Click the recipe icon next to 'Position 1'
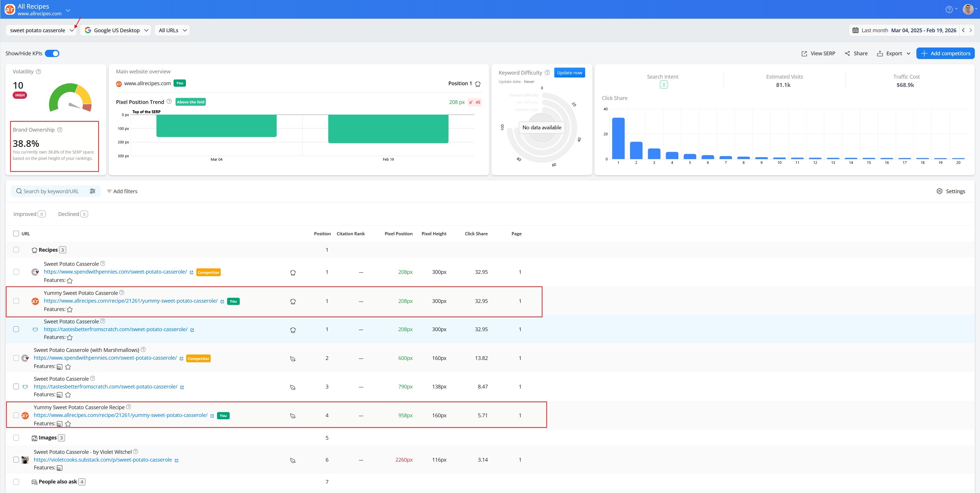This screenshot has width=980, height=493. [x=478, y=84]
